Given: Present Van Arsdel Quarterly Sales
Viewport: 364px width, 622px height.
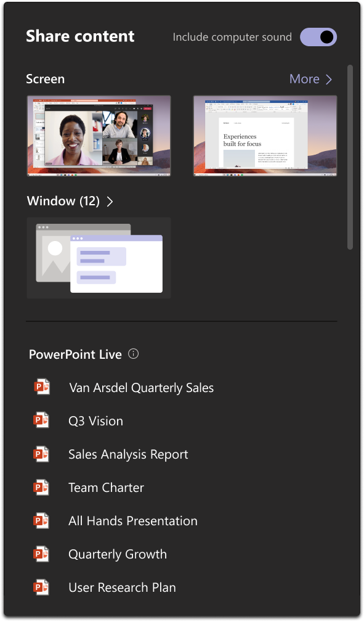Looking at the screenshot, I should point(142,388).
